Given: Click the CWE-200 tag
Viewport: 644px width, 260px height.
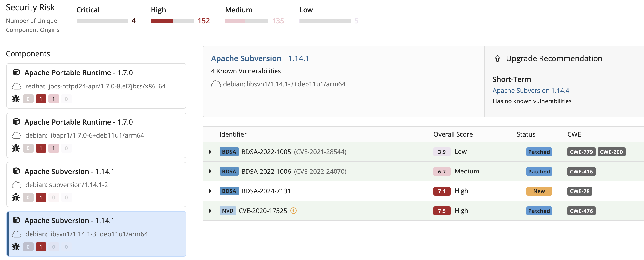Looking at the screenshot, I should point(612,152).
